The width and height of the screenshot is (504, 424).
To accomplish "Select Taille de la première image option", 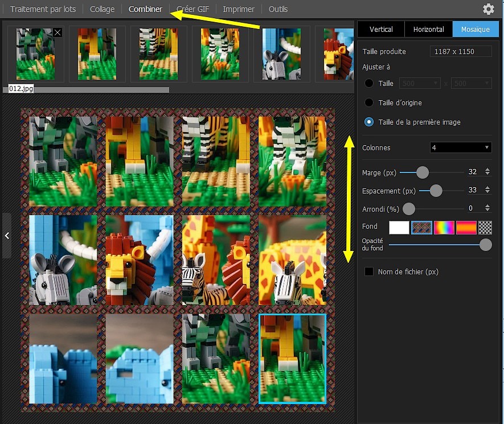I will 369,122.
